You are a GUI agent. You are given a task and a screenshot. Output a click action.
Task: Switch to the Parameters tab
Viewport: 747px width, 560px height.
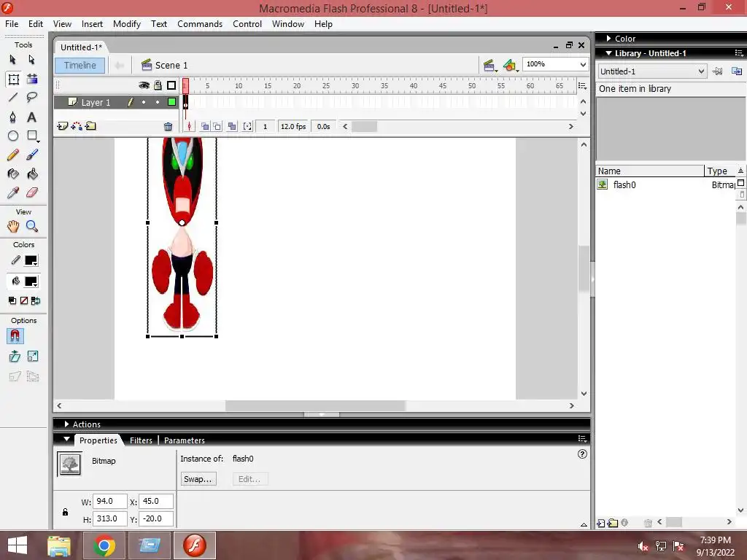click(185, 440)
